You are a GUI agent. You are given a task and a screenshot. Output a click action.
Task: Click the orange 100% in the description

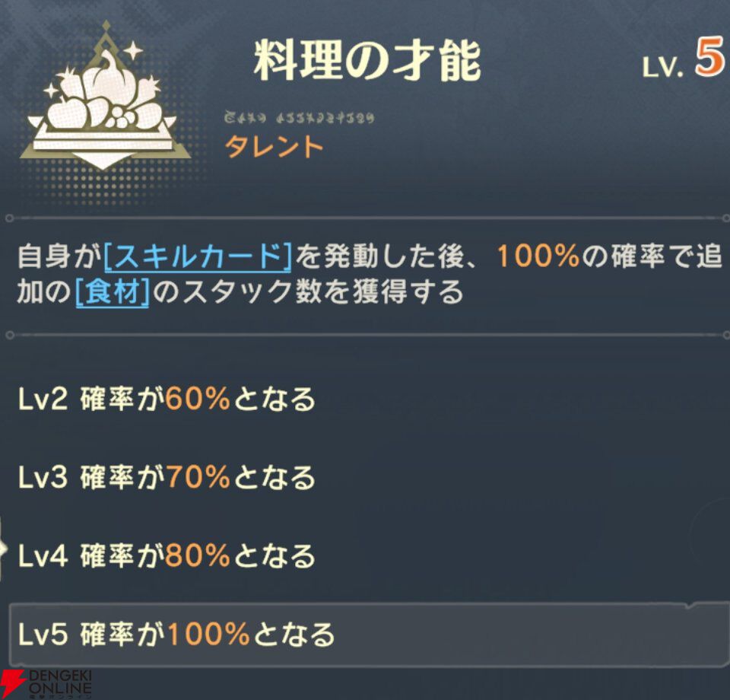538,257
